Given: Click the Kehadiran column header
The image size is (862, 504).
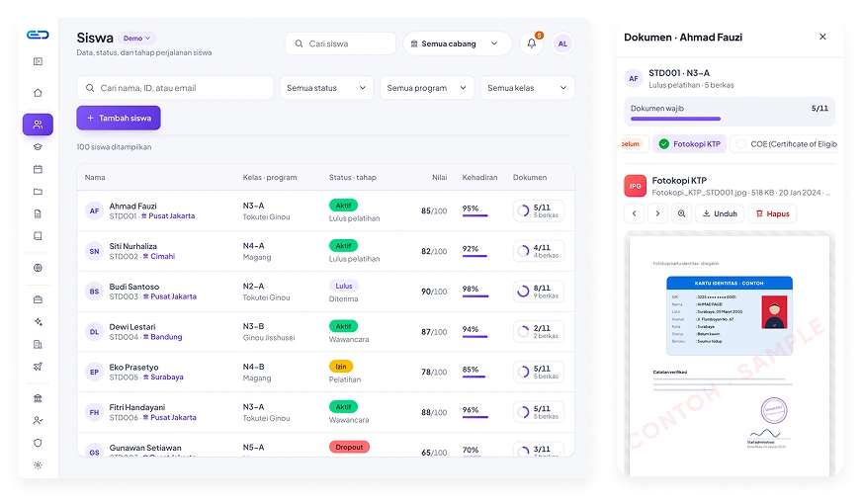Looking at the screenshot, I should (479, 178).
